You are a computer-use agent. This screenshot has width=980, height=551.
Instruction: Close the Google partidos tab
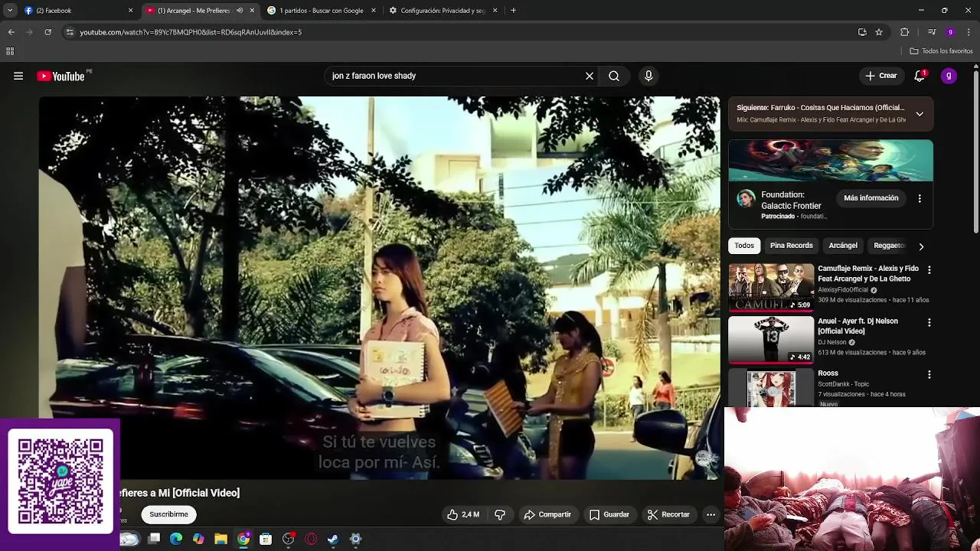coord(374,11)
